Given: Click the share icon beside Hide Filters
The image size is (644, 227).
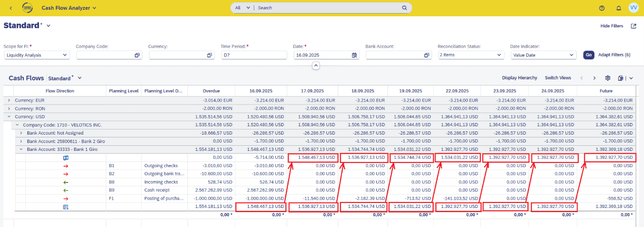Looking at the screenshot, I should (634, 26).
